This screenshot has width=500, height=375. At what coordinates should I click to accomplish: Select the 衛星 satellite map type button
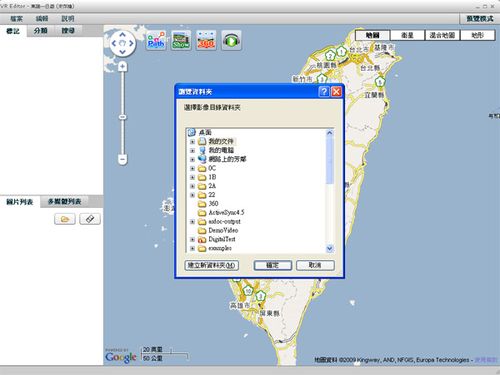pos(407,35)
